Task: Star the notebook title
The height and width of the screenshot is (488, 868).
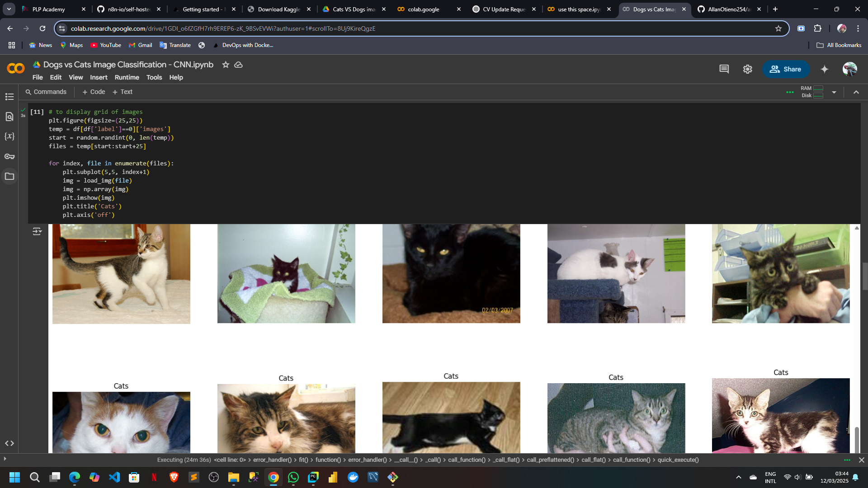Action: click(x=226, y=65)
